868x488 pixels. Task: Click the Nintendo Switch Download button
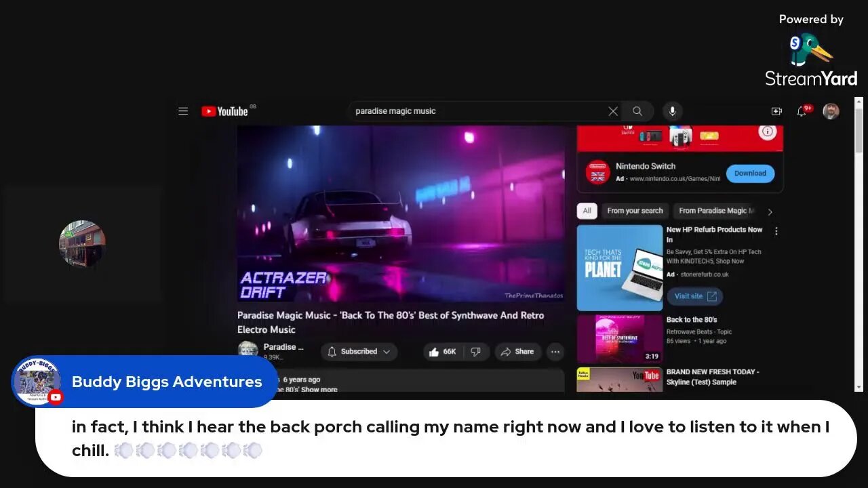point(750,174)
